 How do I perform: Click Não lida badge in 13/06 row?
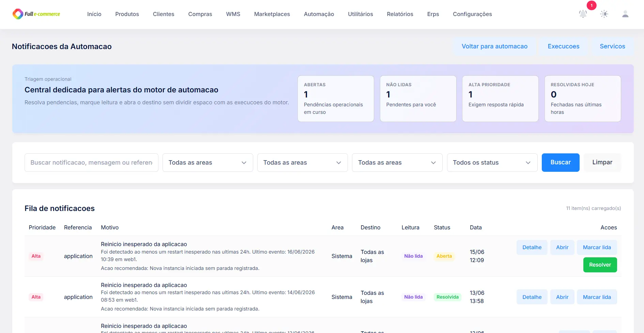pyautogui.click(x=413, y=297)
